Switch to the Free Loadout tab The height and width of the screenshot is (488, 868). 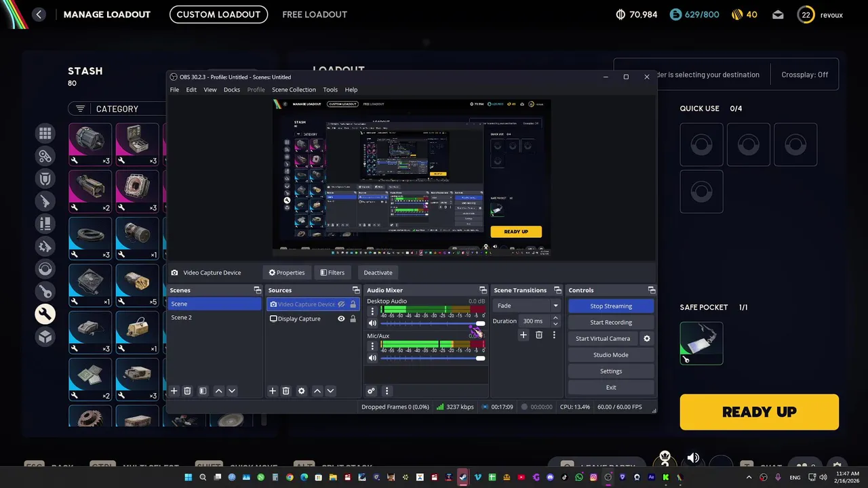click(x=315, y=14)
